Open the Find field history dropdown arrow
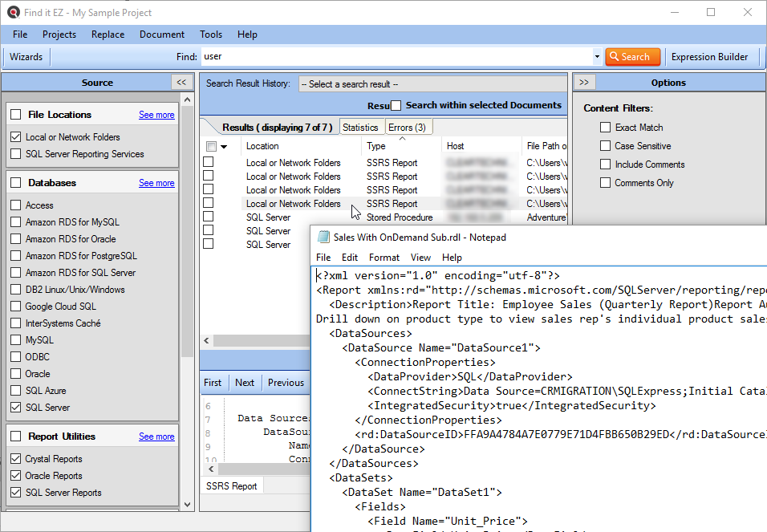This screenshot has width=767, height=532. click(x=597, y=57)
